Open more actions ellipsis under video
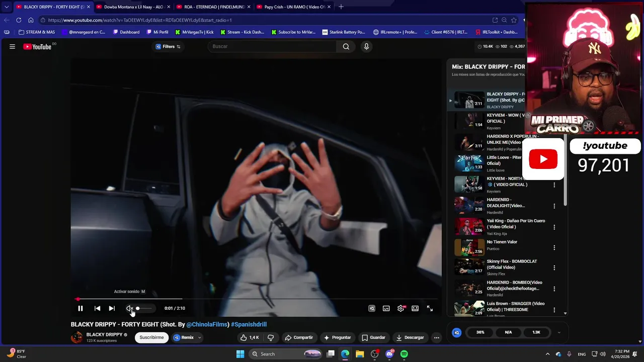The image size is (644, 362). pos(437,337)
